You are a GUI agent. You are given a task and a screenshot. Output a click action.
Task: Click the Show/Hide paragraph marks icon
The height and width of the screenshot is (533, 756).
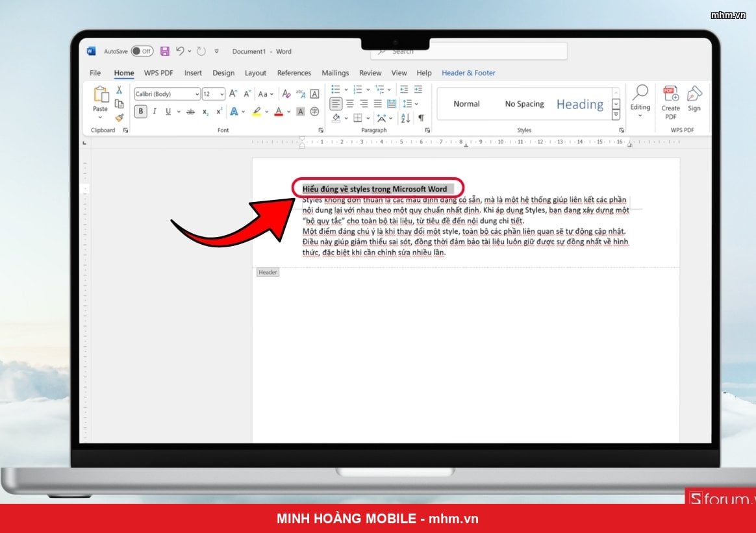421,118
